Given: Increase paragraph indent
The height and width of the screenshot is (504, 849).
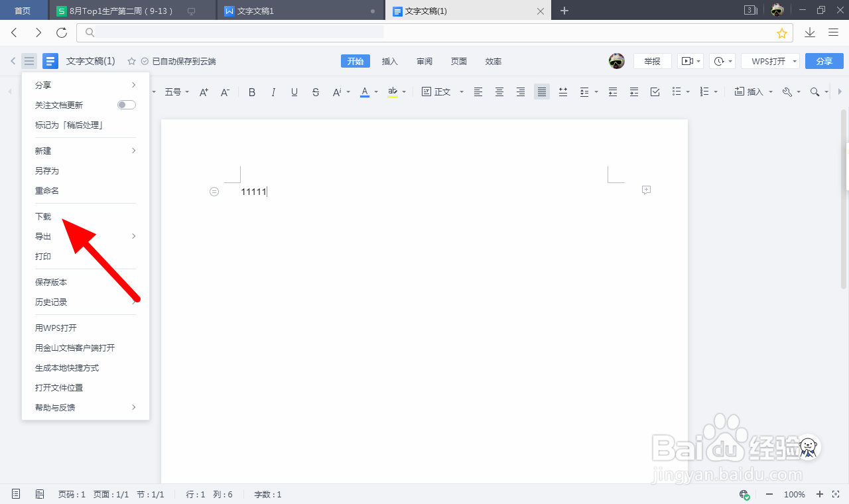Looking at the screenshot, I should pos(634,92).
